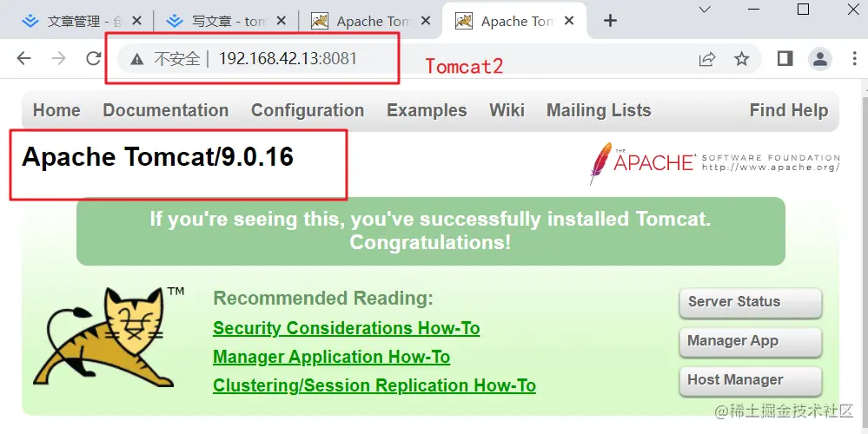Go back with the browser back arrow
The width and height of the screenshot is (868, 434).
[x=23, y=58]
